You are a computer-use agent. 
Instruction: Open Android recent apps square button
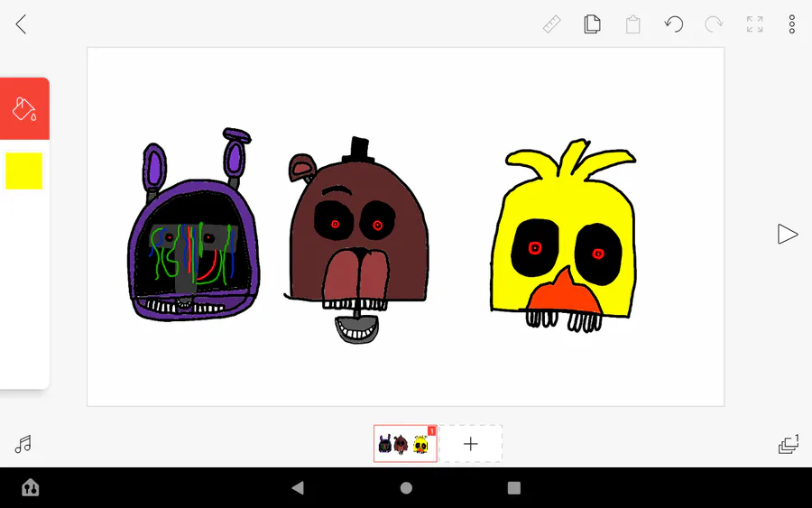click(514, 488)
